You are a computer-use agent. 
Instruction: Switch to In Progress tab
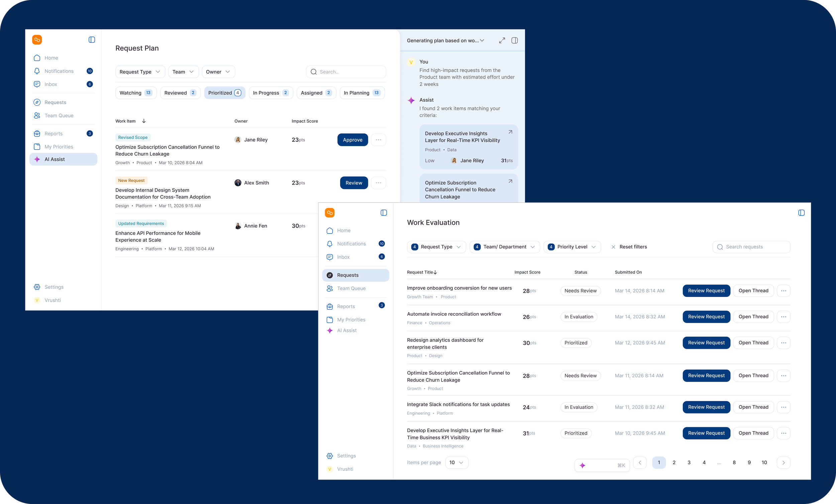[271, 93]
